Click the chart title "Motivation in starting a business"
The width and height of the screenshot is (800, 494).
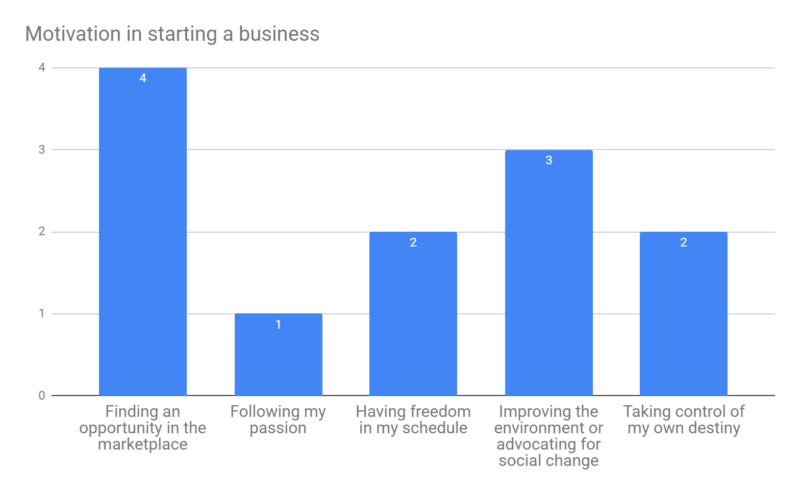coord(172,34)
